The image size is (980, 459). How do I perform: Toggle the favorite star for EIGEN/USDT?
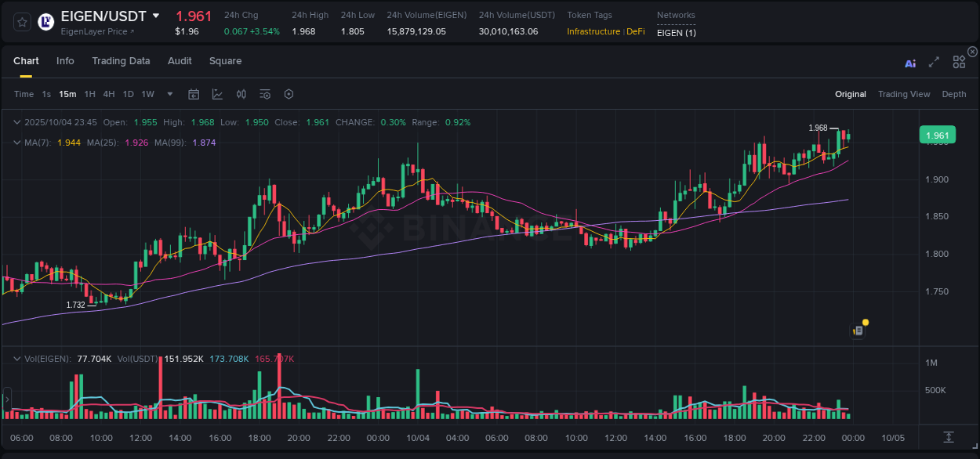click(21, 22)
